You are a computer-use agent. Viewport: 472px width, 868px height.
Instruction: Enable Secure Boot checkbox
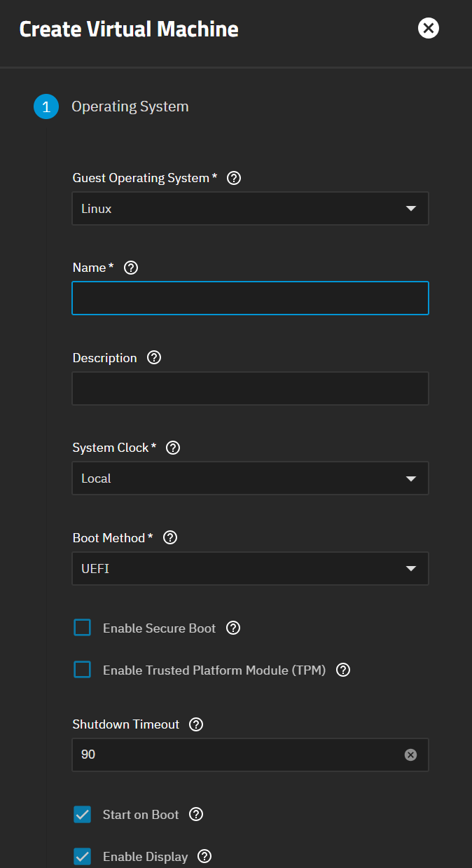click(83, 628)
